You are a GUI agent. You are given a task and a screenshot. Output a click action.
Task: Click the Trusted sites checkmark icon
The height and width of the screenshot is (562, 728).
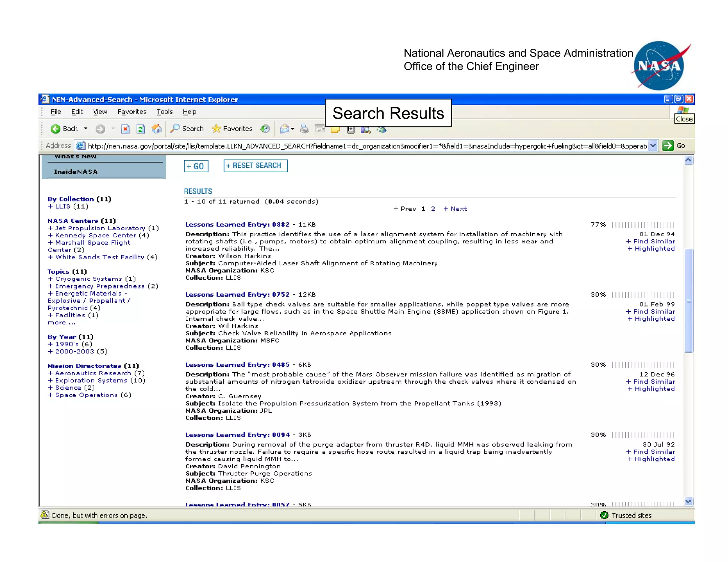coord(604,515)
